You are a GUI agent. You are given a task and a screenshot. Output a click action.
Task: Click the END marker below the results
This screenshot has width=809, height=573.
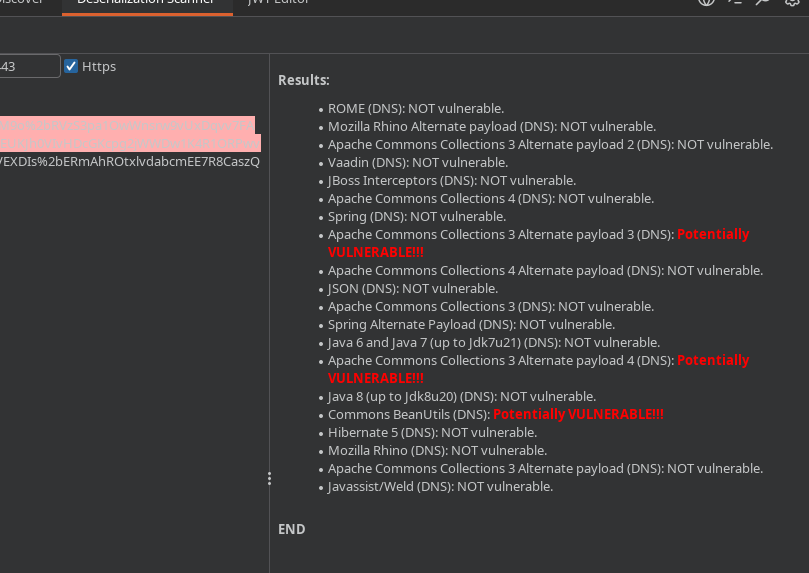291,529
